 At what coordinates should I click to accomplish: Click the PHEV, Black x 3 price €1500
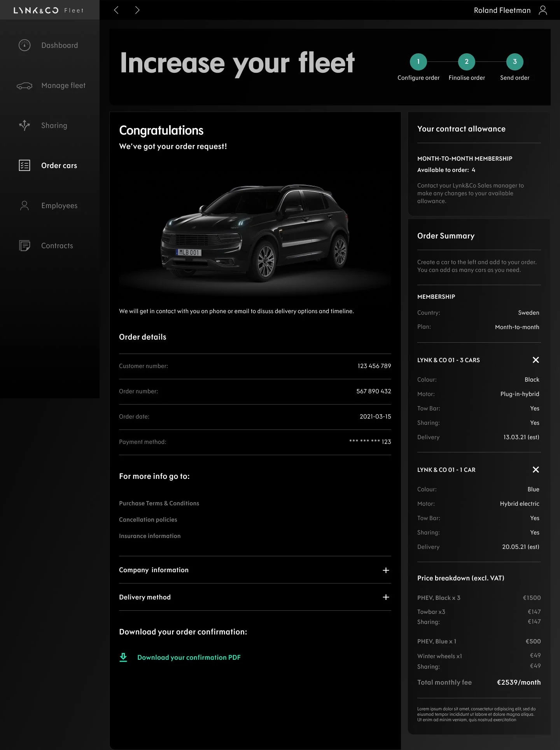click(x=532, y=598)
